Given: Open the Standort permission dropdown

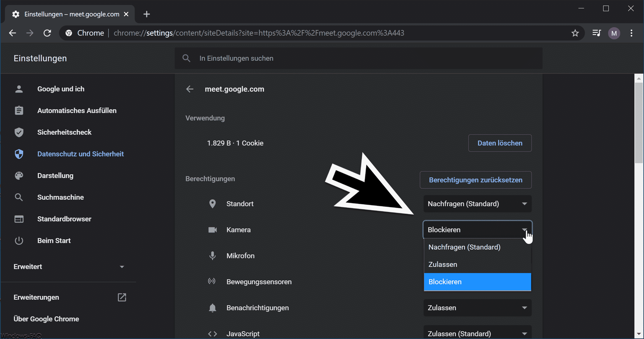Looking at the screenshot, I should tap(477, 204).
